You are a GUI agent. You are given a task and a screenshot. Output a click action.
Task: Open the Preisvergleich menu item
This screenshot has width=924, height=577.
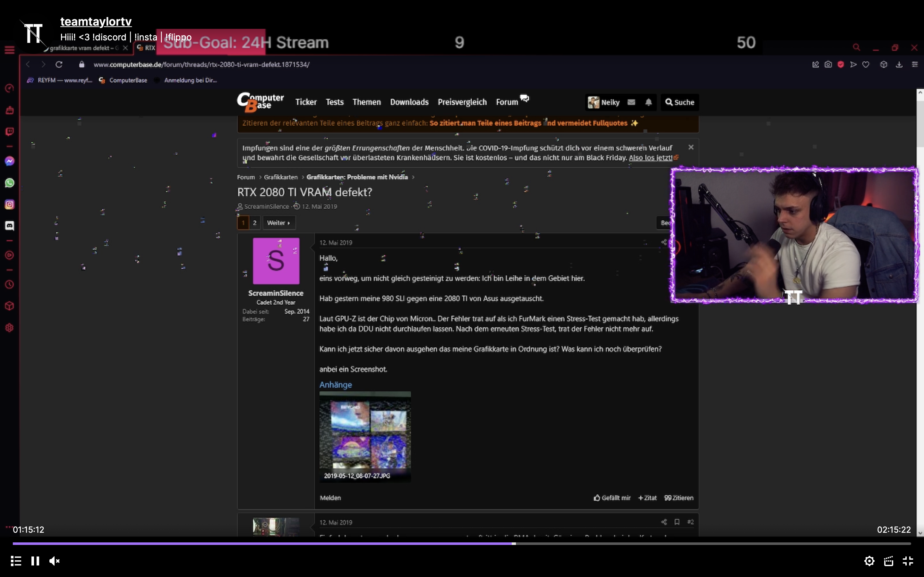(462, 102)
